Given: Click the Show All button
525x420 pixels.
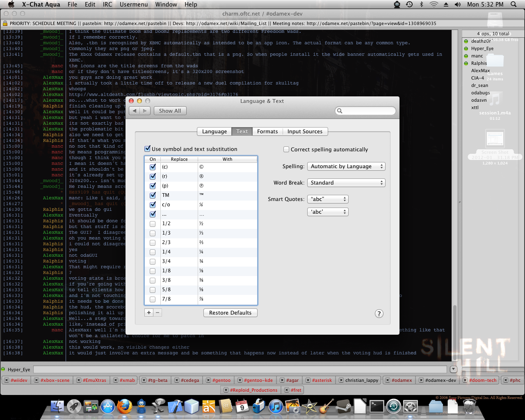Looking at the screenshot, I should tap(170, 111).
